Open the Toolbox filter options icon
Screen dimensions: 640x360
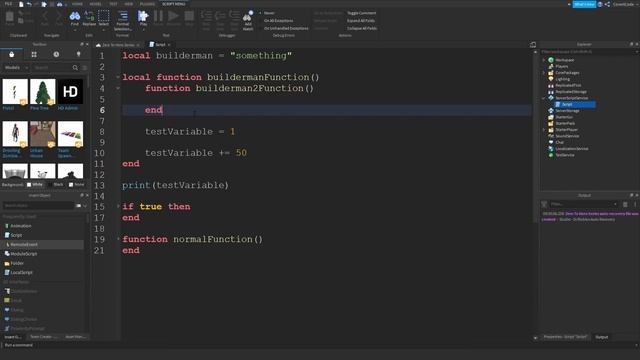pyautogui.click(x=84, y=68)
